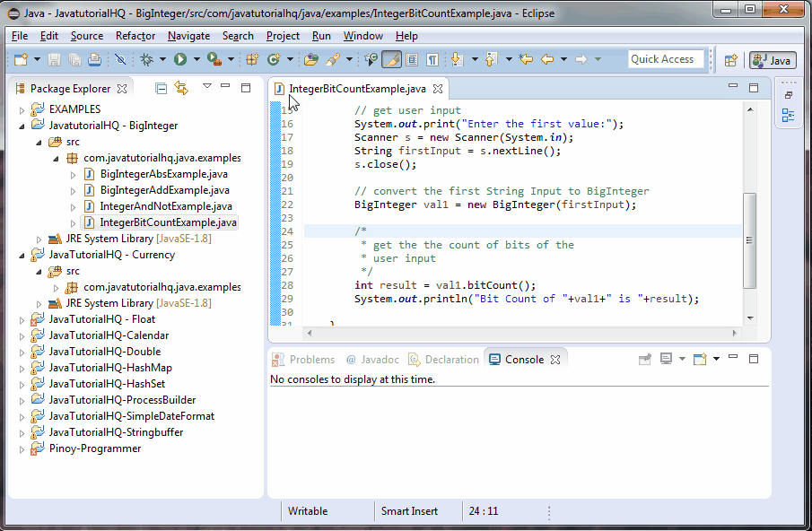Open the Window menu
This screenshot has width=812, height=531.
tap(363, 36)
